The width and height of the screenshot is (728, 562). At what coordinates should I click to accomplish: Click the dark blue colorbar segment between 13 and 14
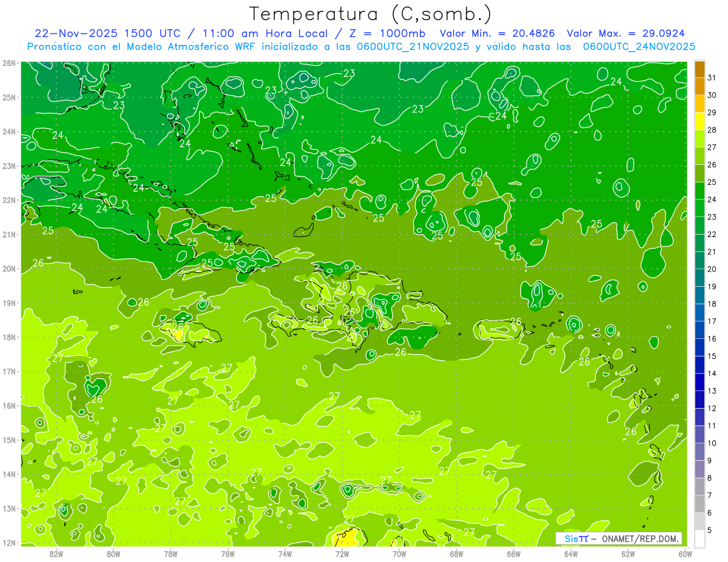(x=699, y=382)
